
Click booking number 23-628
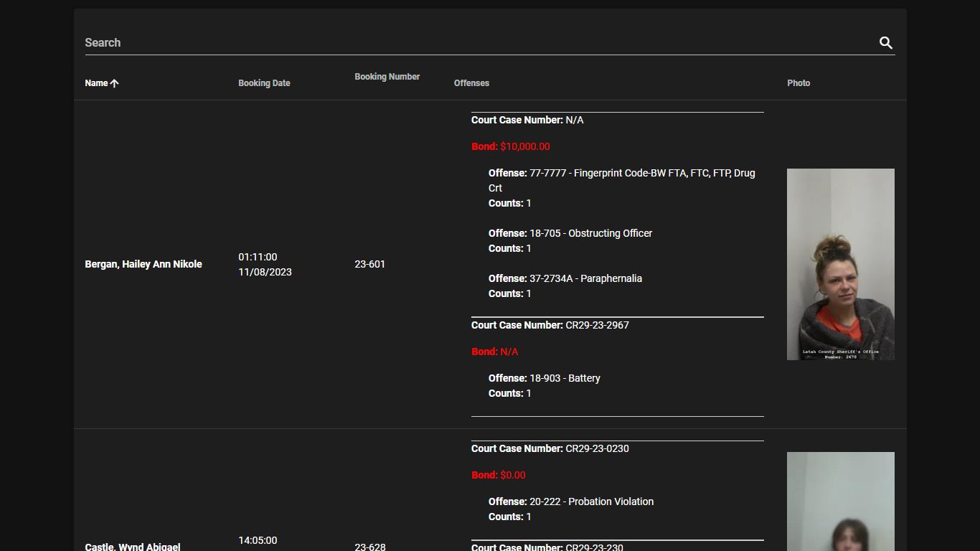[369, 547]
